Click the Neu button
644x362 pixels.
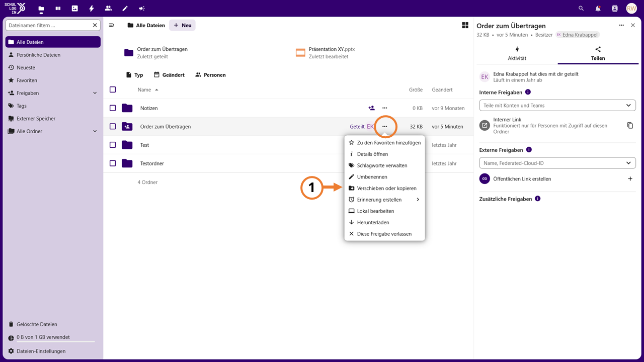182,25
